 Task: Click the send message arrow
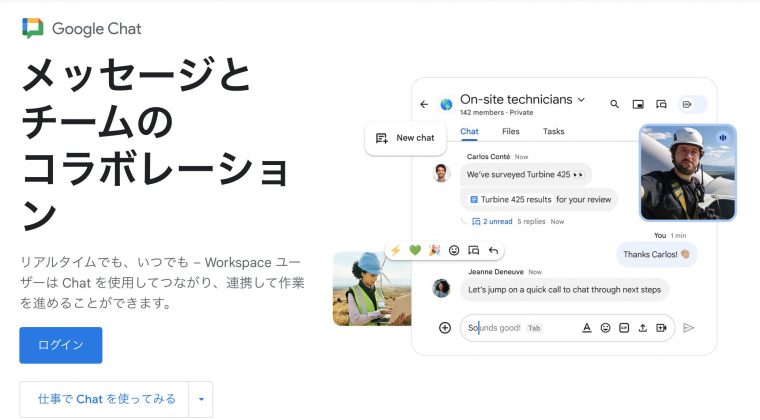click(689, 327)
